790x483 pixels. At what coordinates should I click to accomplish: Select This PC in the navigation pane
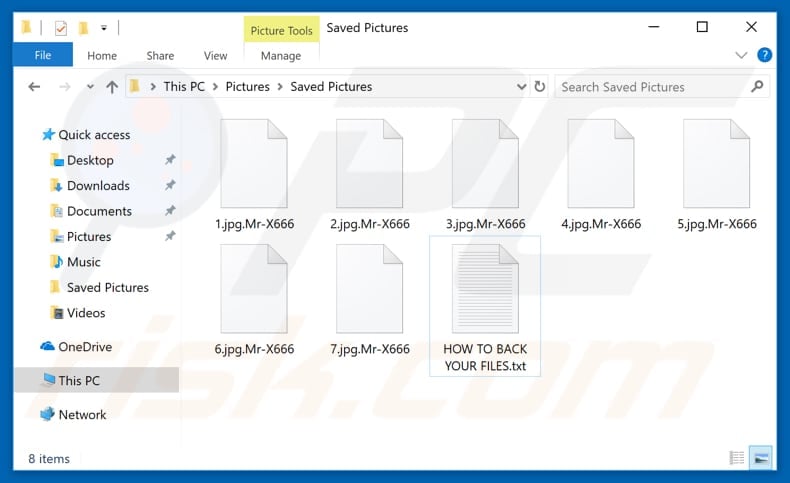click(97, 380)
